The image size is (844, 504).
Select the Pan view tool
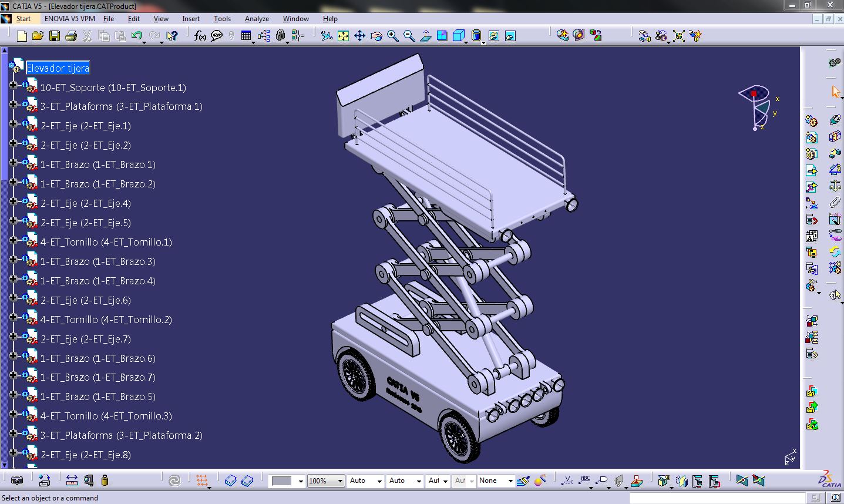(360, 36)
